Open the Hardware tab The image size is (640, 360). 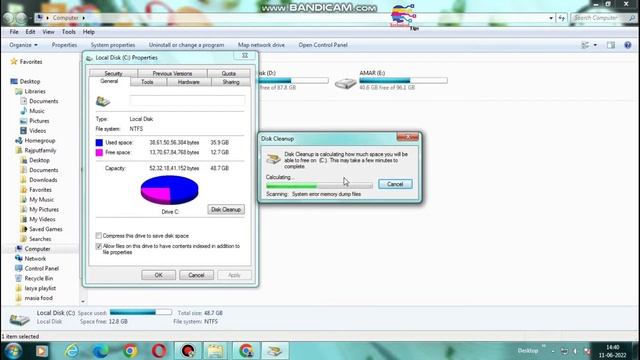189,82
